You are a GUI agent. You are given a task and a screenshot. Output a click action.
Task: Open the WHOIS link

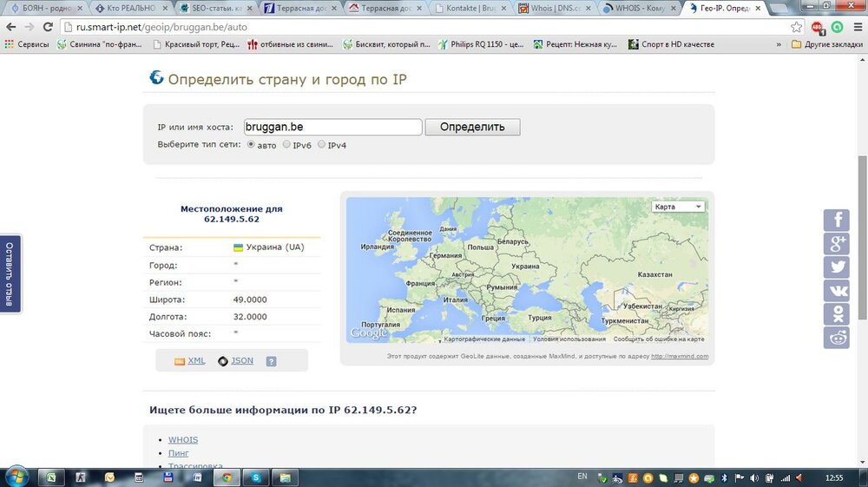[183, 439]
